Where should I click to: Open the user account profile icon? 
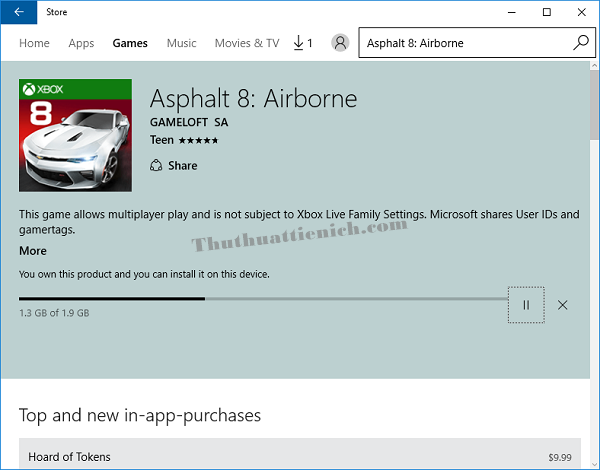pos(340,43)
